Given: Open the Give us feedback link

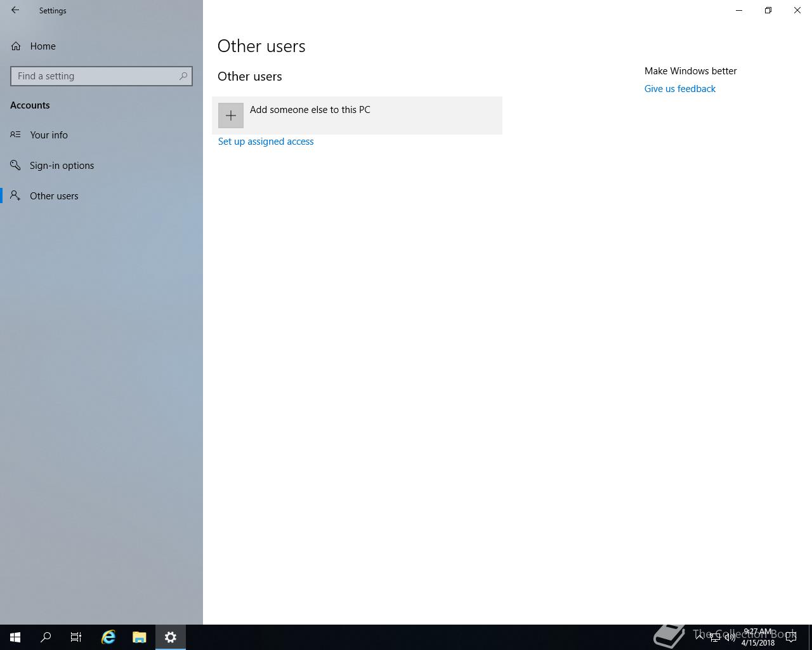Looking at the screenshot, I should [680, 89].
